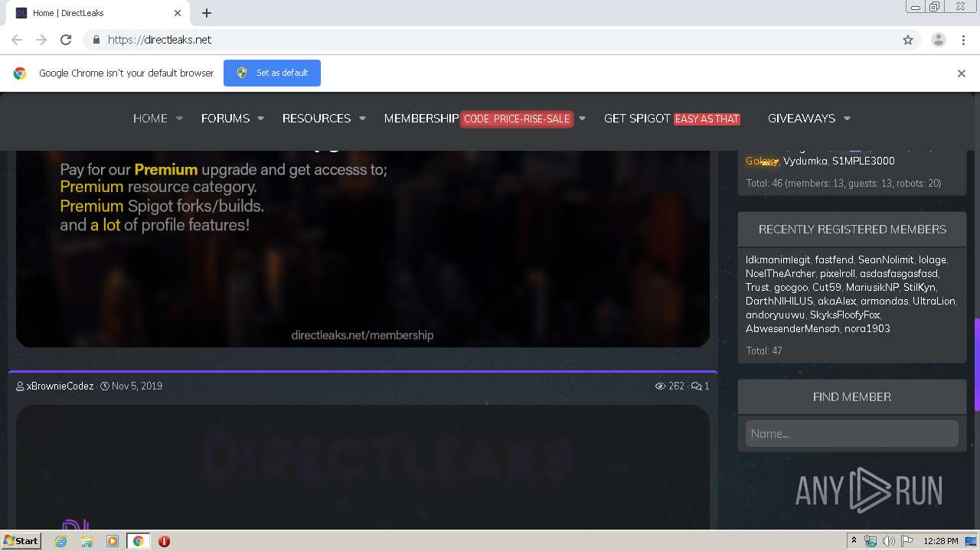Click Set as default button
Image resolution: width=980 pixels, height=551 pixels.
(272, 73)
